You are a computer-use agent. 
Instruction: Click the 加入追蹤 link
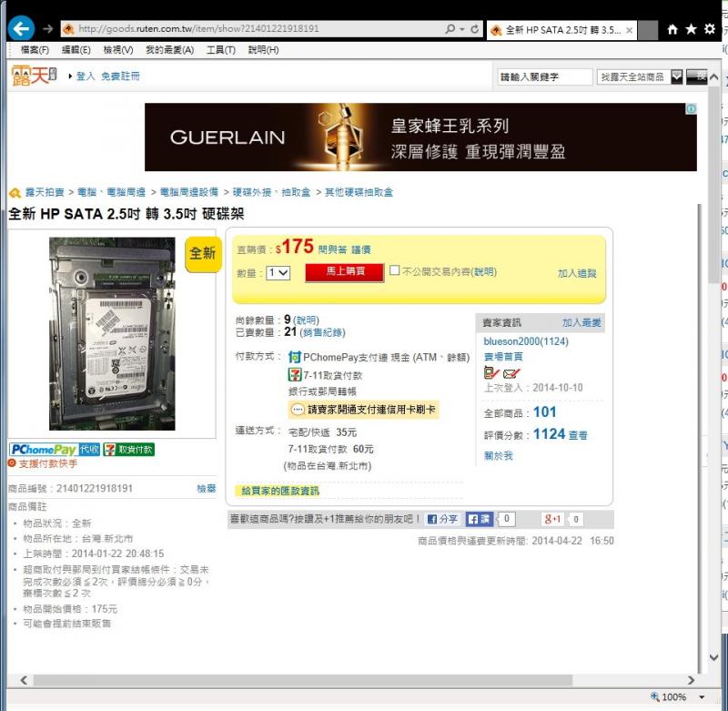pos(577,273)
